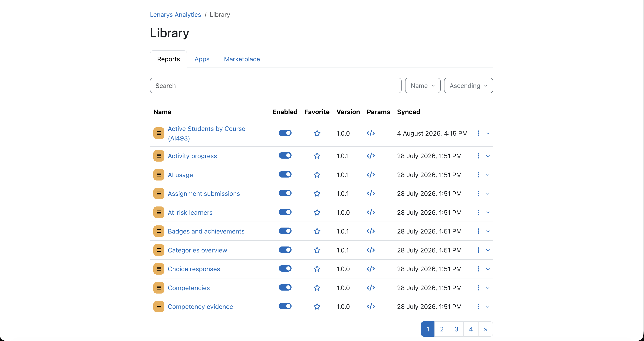Switch off Categories overview report

[285, 250]
